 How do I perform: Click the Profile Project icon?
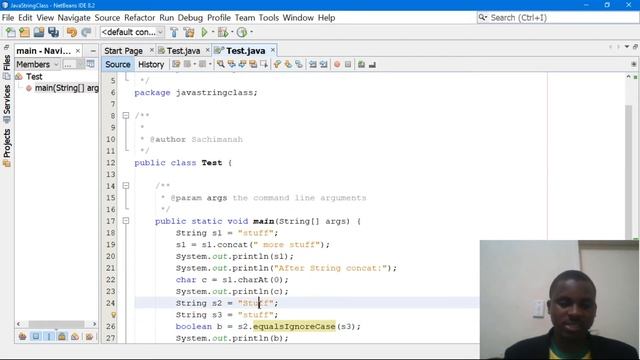point(242,32)
